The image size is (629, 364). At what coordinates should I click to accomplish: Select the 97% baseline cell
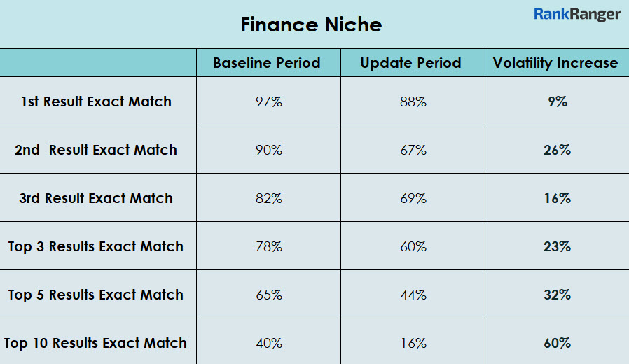[269, 101]
